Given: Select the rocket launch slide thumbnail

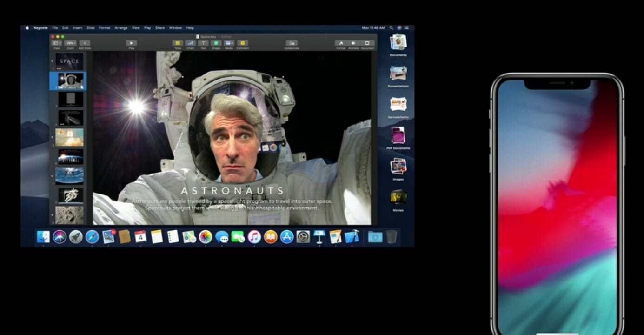Looking at the screenshot, I should 70,137.
